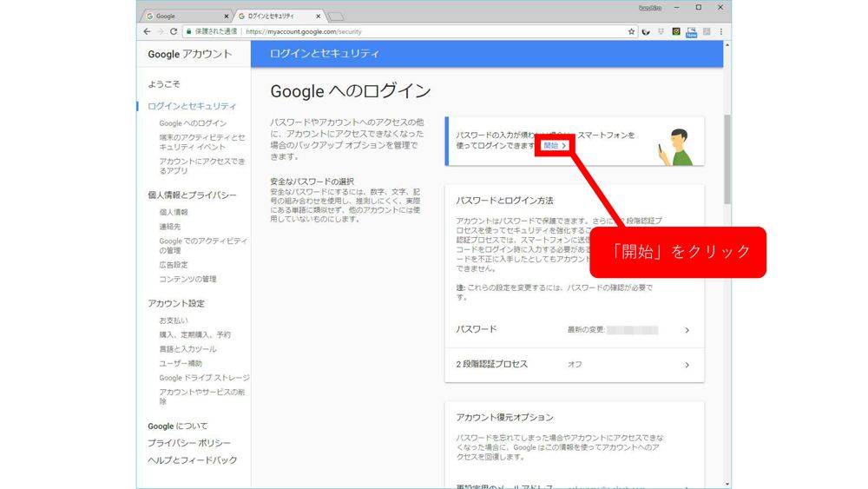Viewport: 868px width, 489px height.
Task: Select 個人情報とプライバシー sidebar heading
Action: (192, 195)
